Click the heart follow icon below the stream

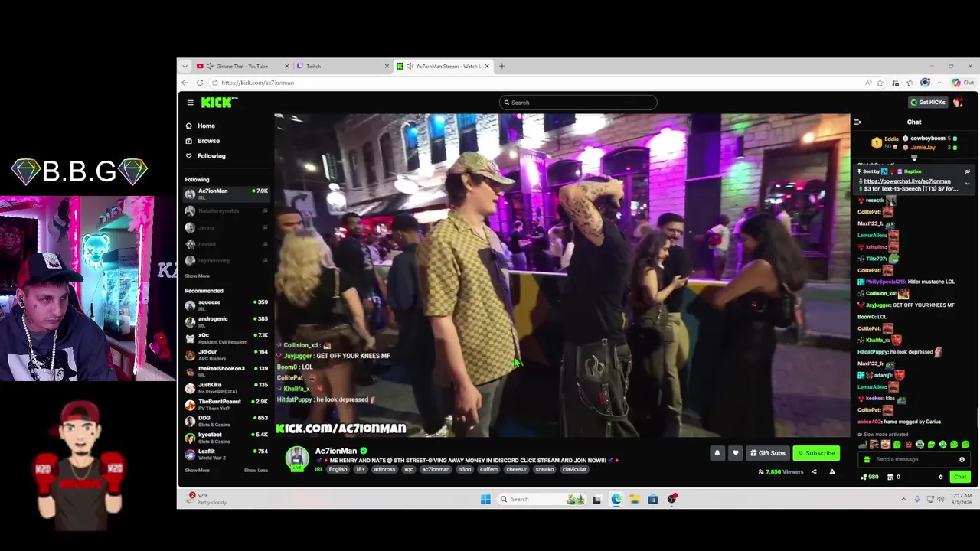[x=735, y=453]
